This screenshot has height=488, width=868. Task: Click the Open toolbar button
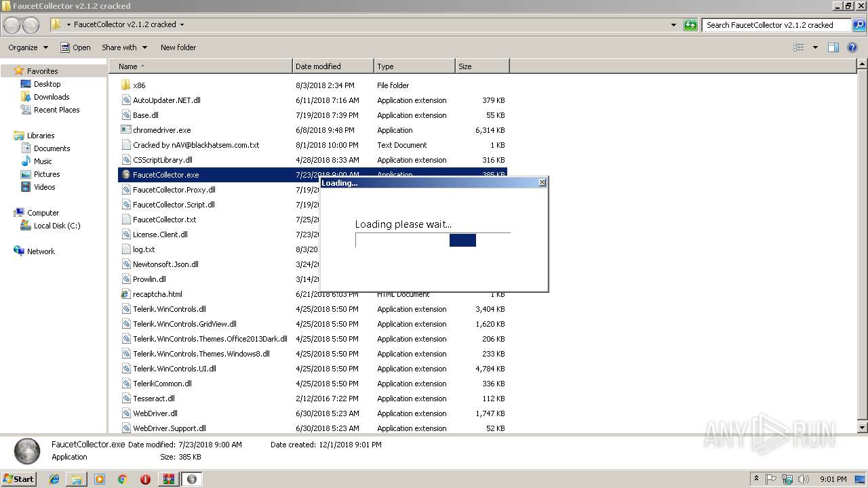coord(75,47)
